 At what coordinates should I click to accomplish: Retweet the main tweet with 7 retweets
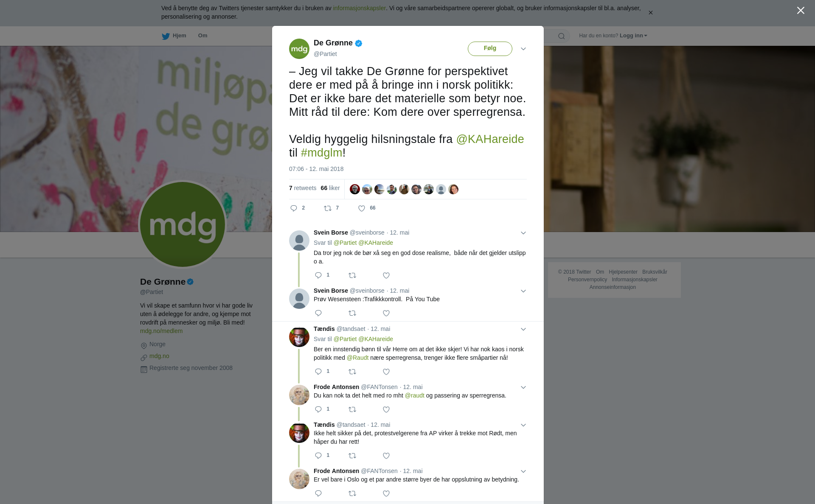328,208
